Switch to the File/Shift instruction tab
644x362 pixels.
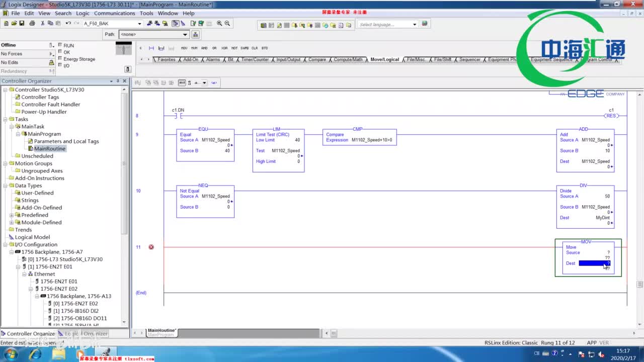[443, 59]
